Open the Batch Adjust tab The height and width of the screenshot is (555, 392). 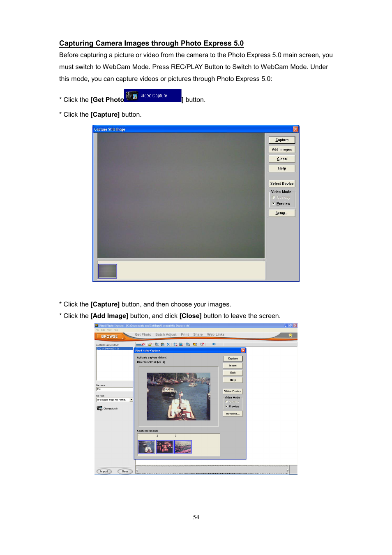point(166,334)
